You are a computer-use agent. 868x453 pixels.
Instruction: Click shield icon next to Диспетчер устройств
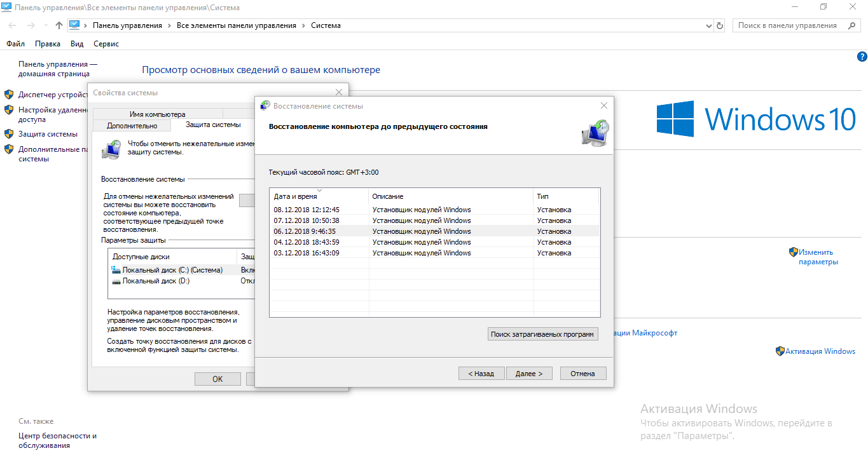[9, 94]
